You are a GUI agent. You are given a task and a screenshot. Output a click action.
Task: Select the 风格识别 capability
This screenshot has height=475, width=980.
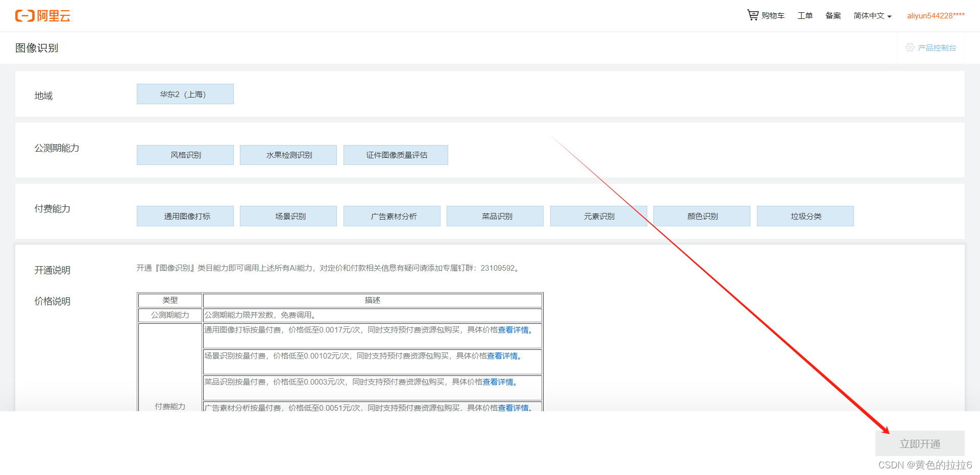tap(185, 155)
